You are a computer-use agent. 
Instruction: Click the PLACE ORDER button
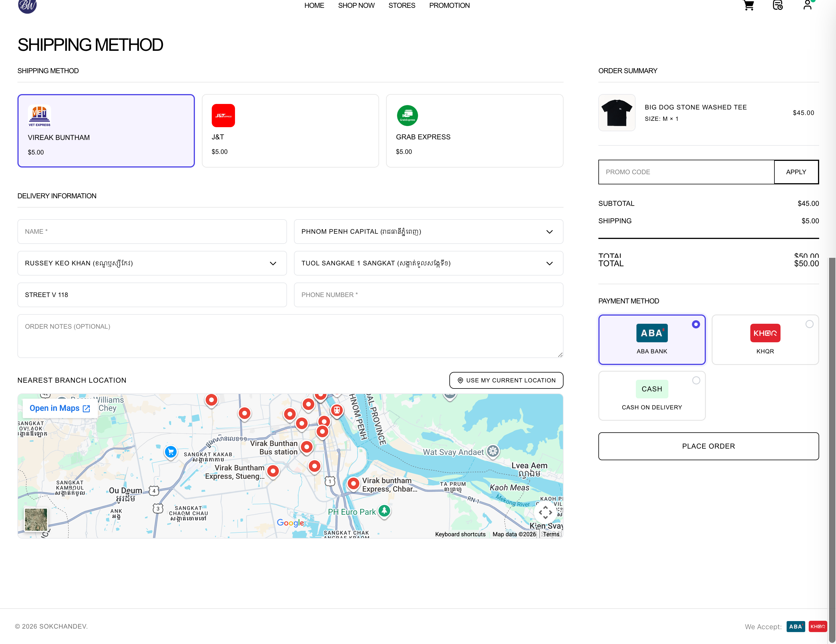coord(708,446)
